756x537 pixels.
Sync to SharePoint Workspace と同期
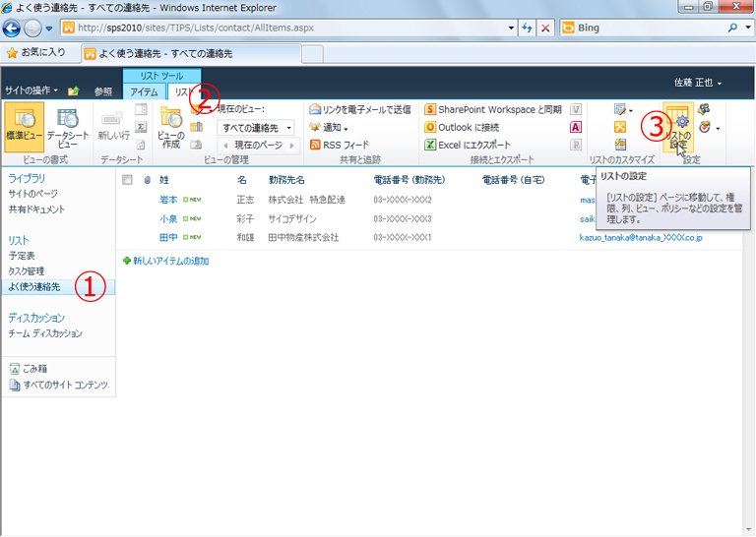tap(493, 109)
